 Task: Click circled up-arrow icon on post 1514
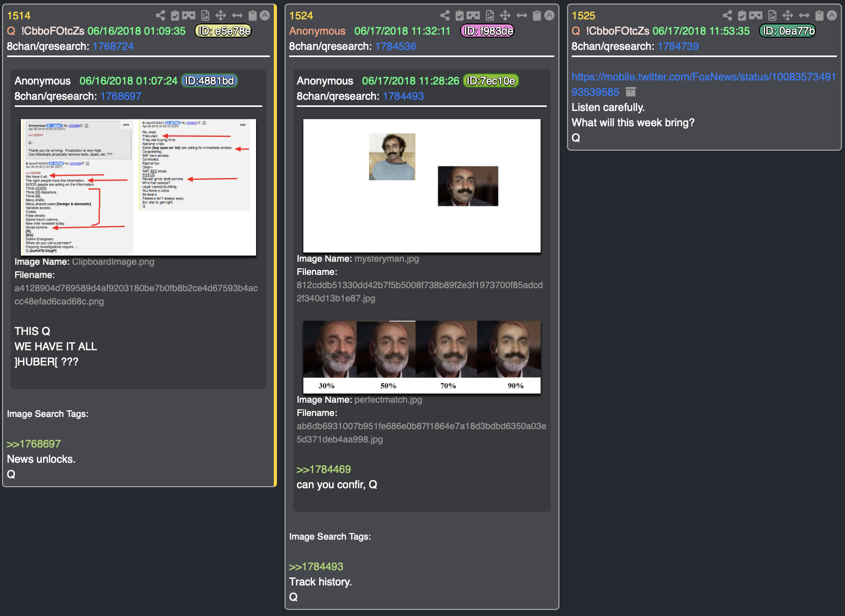tap(265, 15)
